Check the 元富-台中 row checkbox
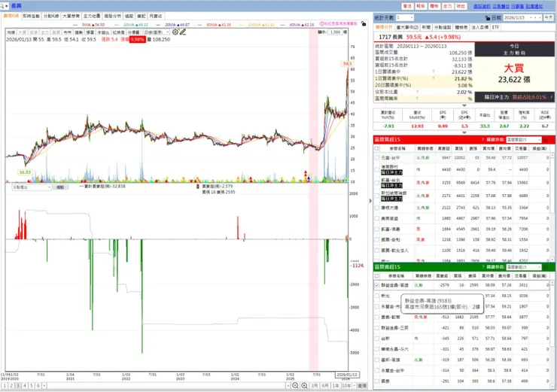557x392 pixels. [x=377, y=158]
